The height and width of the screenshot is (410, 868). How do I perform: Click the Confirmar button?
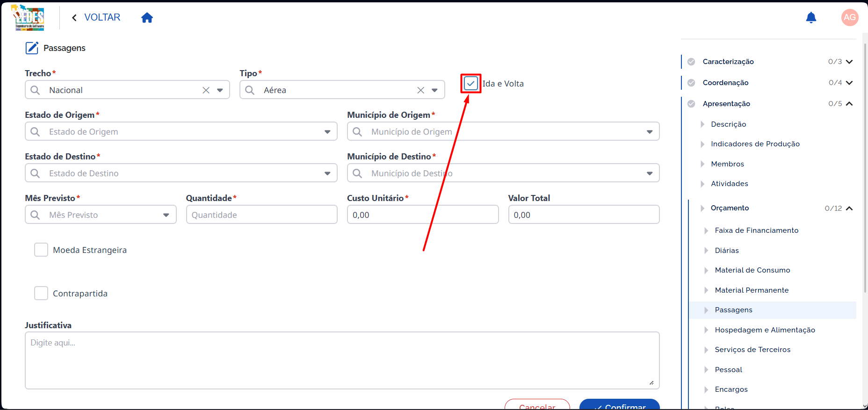619,405
